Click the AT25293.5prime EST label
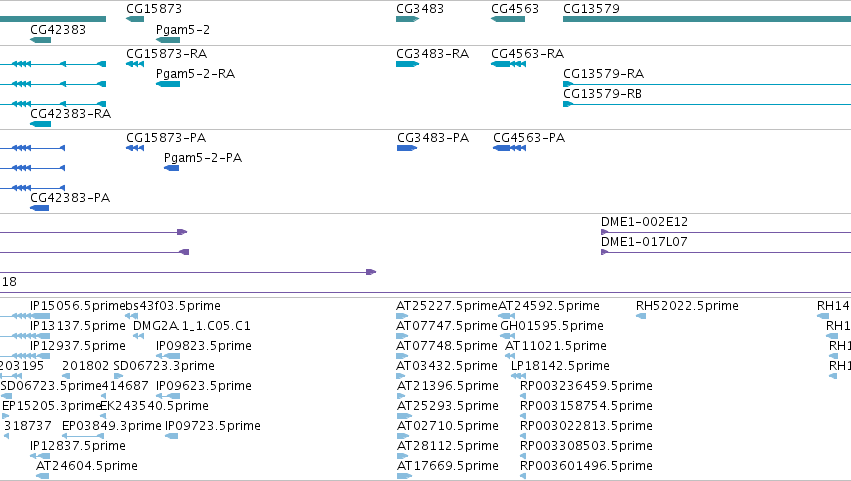 coord(448,406)
